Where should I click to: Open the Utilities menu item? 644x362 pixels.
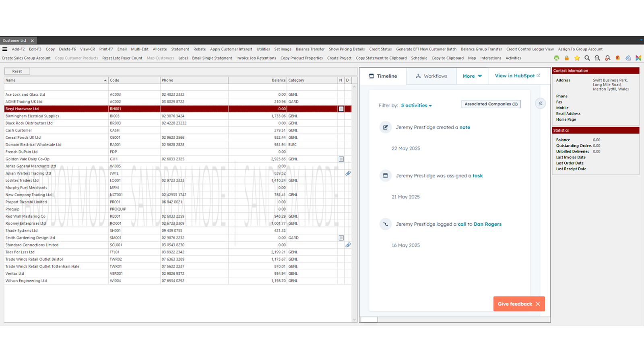[263, 49]
